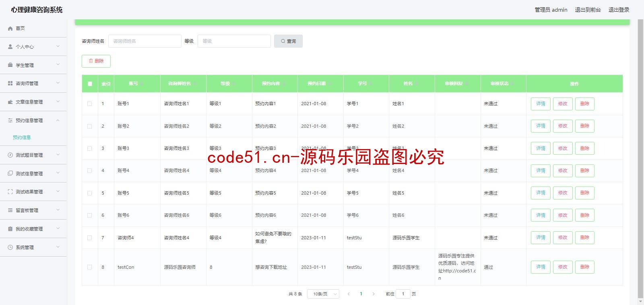Viewport: 644px width, 305px height.
Task: Open the 测试结果管理 menu
Action: coord(33,192)
